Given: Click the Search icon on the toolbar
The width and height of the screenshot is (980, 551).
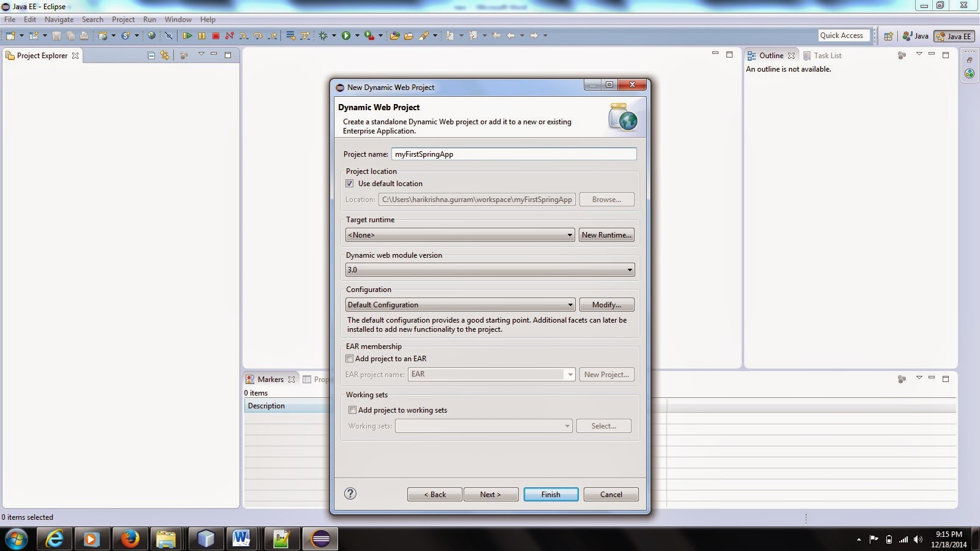Looking at the screenshot, I should click(x=424, y=36).
